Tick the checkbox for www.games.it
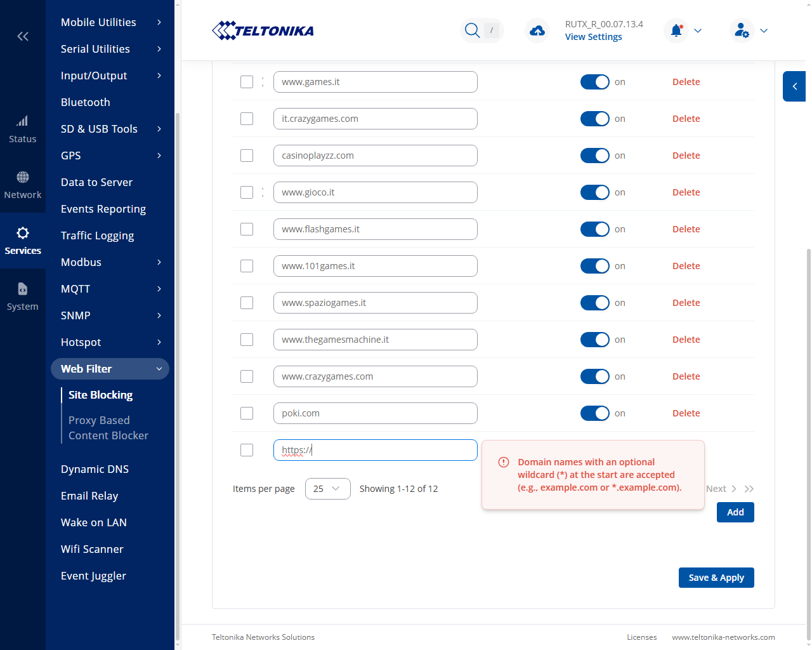 (247, 82)
